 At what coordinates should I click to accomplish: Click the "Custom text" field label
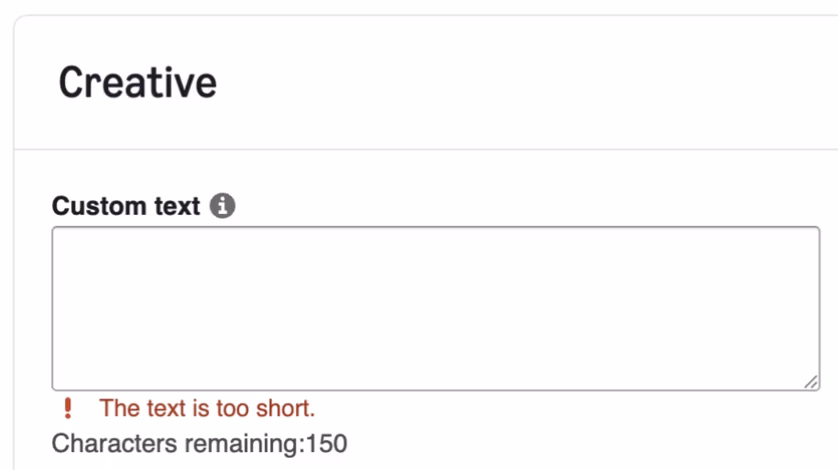click(126, 207)
